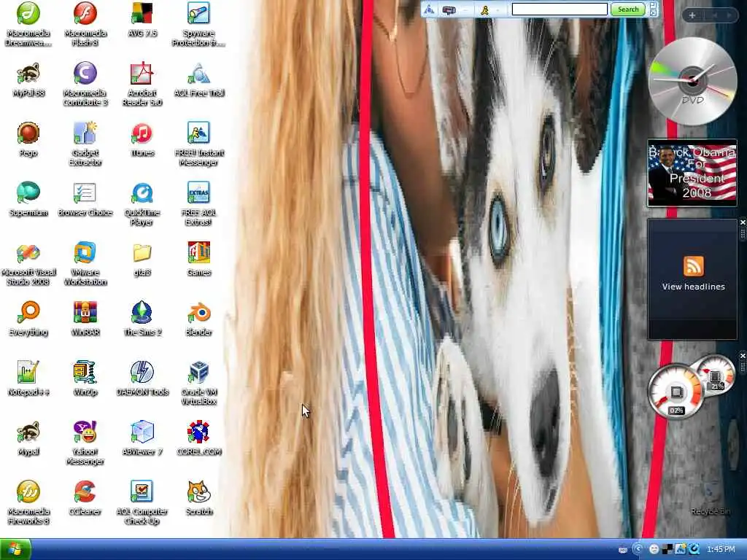Click the View headlines link
Viewport: 747px width, 560px height.
693,287
